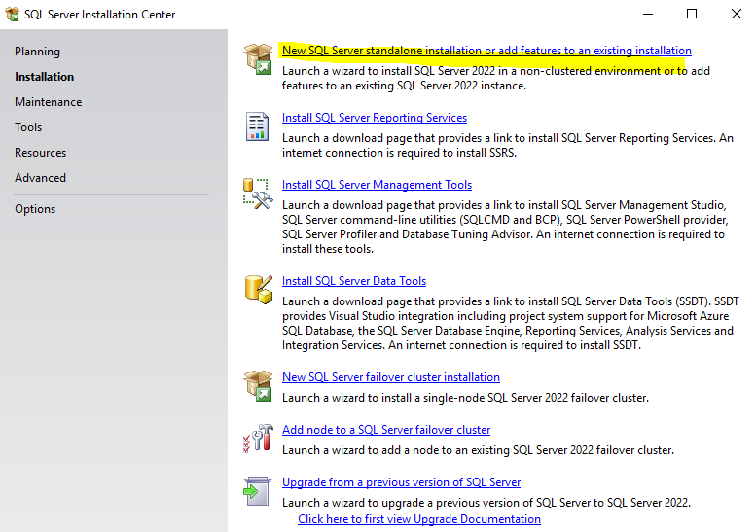
Task: Click the description about adding a node
Action: point(478,450)
